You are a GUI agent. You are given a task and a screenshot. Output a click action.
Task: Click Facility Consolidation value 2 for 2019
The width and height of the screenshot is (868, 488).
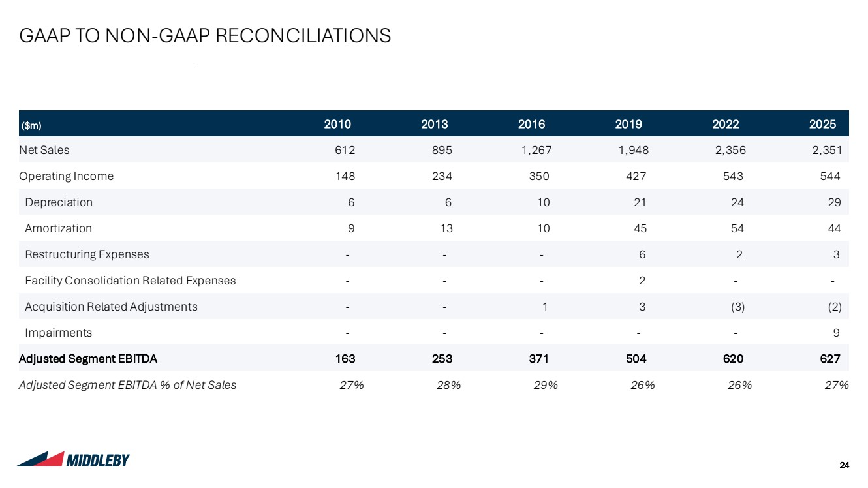click(x=642, y=281)
